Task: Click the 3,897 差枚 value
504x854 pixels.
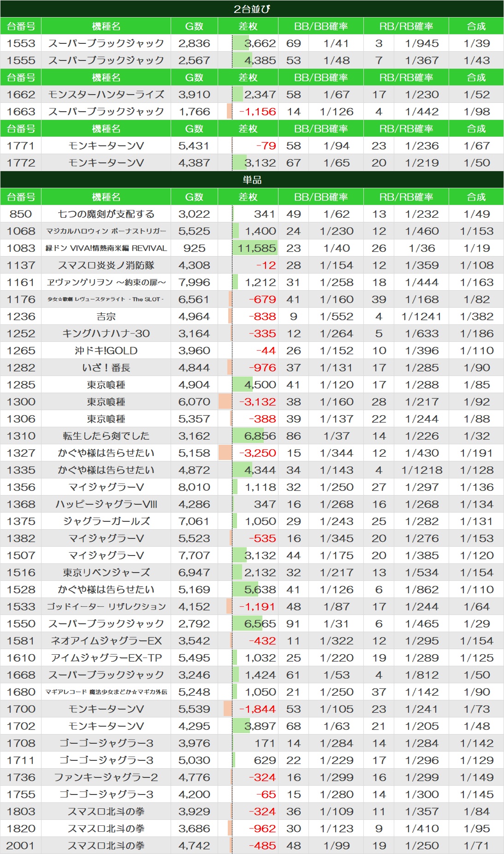Action: (x=260, y=726)
